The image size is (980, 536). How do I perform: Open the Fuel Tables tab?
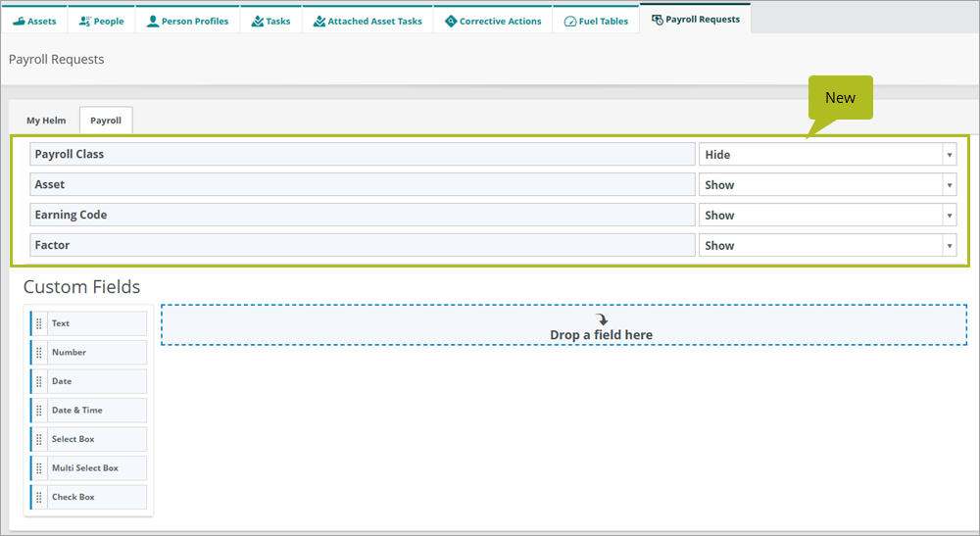[x=596, y=21]
